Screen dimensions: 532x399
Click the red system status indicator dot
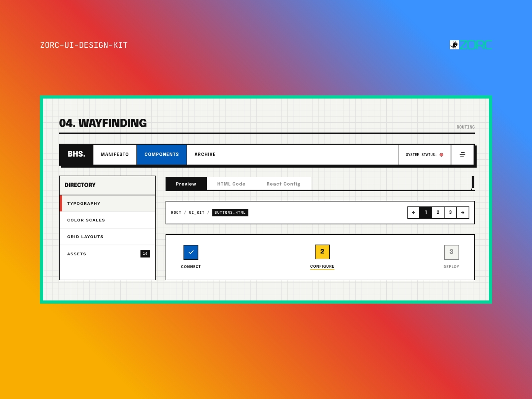click(442, 155)
